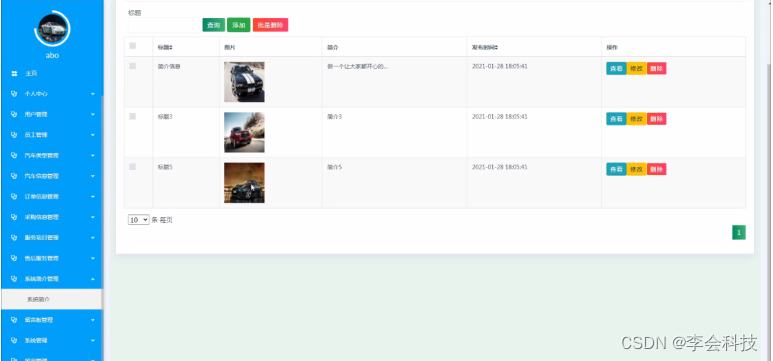This screenshot has width=773, height=361.
Task: Open the 个人中心 menu label
Action: 36,94
